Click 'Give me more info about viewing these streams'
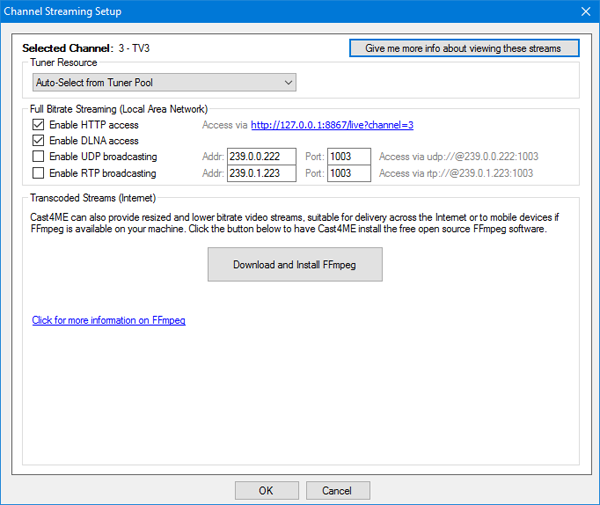This screenshot has height=505, width=600. pyautogui.click(x=464, y=48)
